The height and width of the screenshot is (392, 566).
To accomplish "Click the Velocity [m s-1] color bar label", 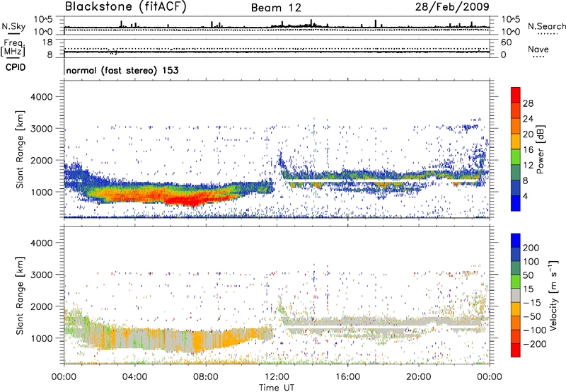I will (553, 295).
